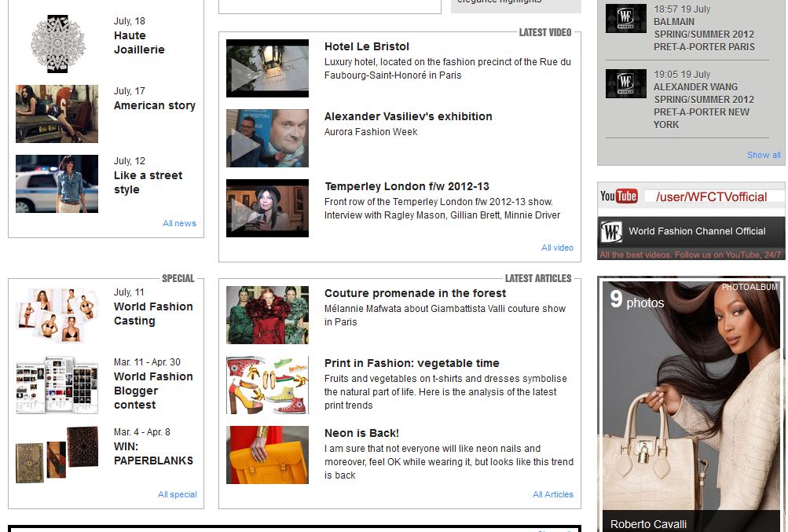This screenshot has height=532, width=788.
Task: Open the Like a street style thumbnail
Action: pyautogui.click(x=57, y=184)
